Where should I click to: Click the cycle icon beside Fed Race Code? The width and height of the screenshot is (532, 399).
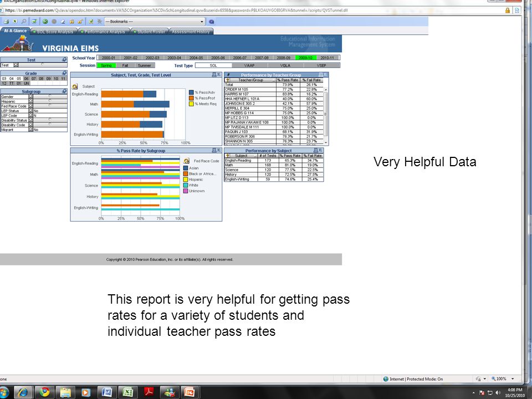(x=186, y=161)
